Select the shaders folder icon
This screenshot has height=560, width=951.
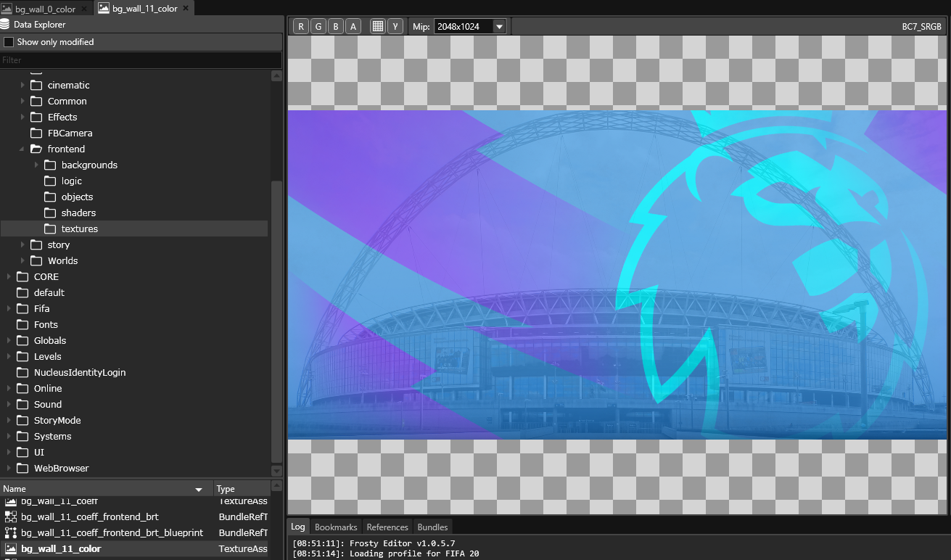(50, 213)
